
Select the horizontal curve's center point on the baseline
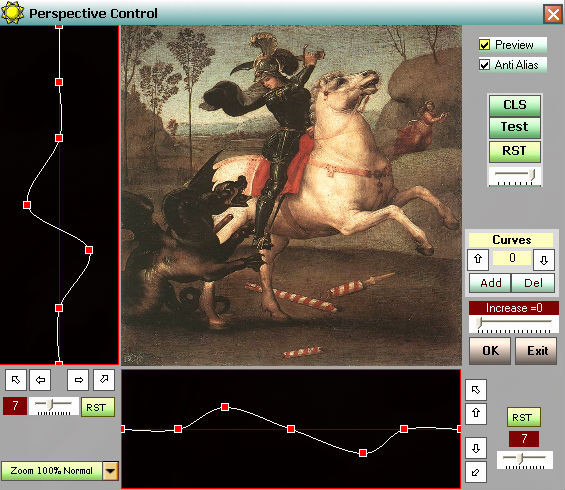[291, 429]
